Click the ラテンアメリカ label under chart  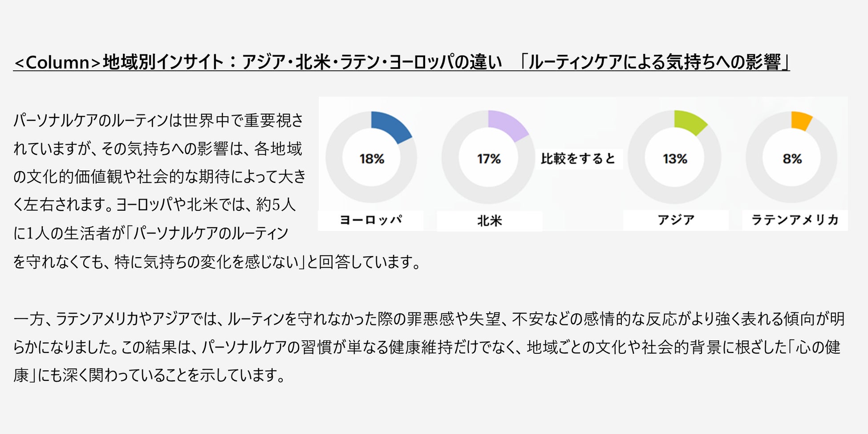[x=795, y=220]
